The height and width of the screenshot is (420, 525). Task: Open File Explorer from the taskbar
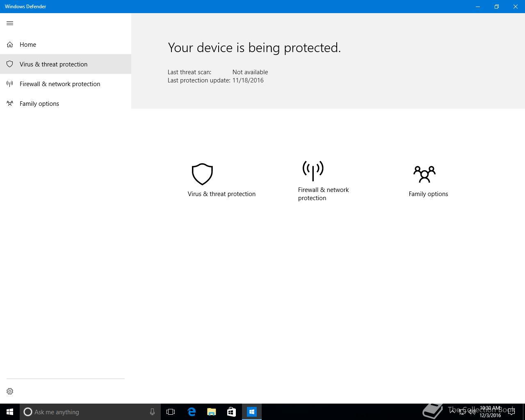click(x=212, y=412)
